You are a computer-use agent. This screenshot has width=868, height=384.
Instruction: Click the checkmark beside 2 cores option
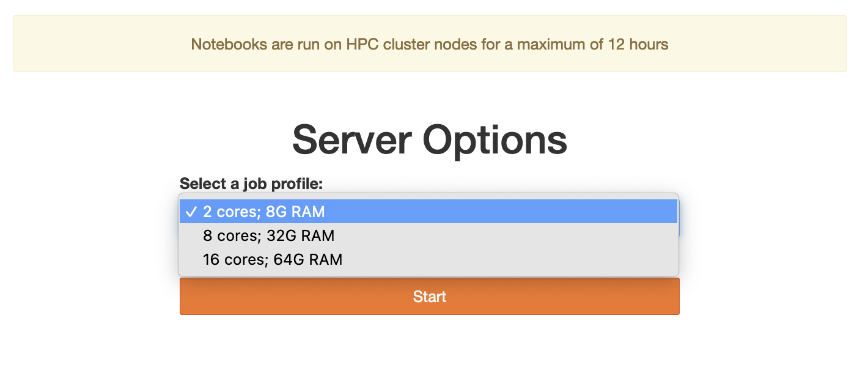[x=191, y=212]
